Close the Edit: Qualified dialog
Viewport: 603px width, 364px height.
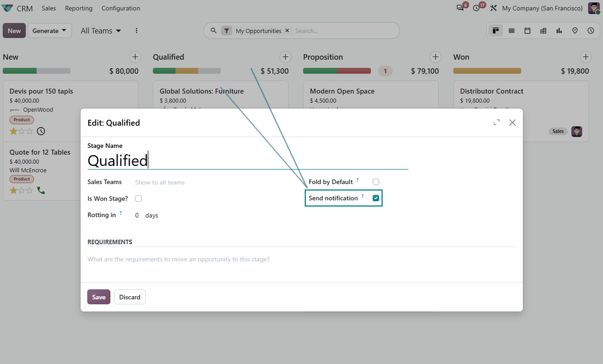coord(512,122)
